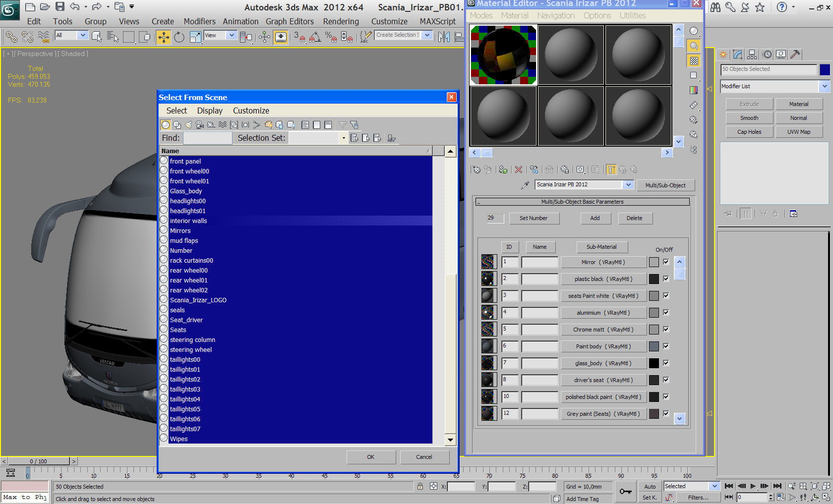Expand the Scania Irizar PB 2012 material dropdown

point(628,185)
